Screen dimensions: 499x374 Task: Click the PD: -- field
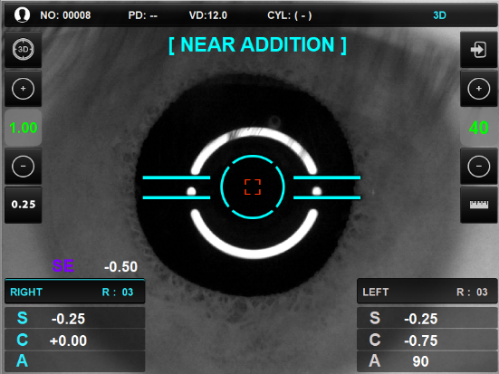pos(143,15)
